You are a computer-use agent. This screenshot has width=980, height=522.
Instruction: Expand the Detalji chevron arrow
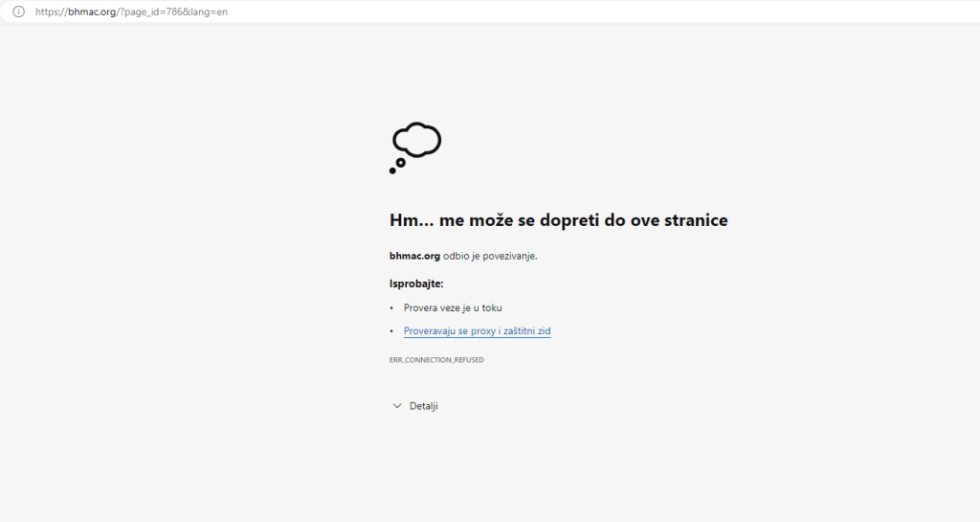(397, 406)
